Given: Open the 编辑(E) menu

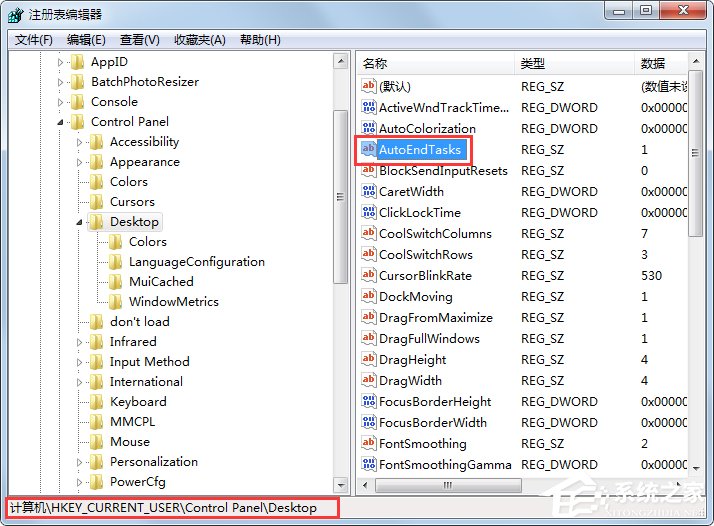Looking at the screenshot, I should click(86, 40).
